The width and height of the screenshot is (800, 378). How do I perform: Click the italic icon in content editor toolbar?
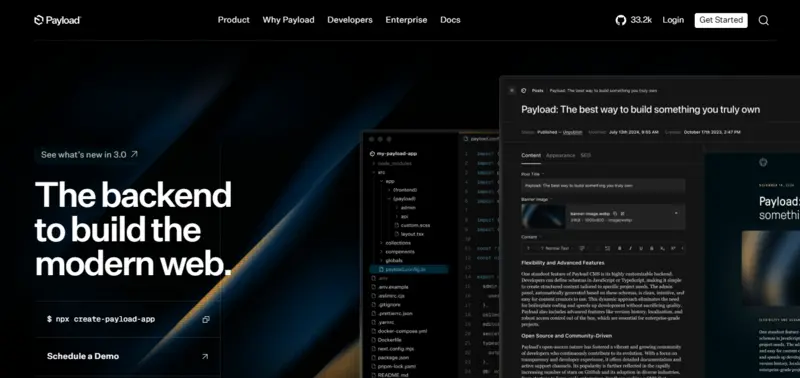click(630, 248)
